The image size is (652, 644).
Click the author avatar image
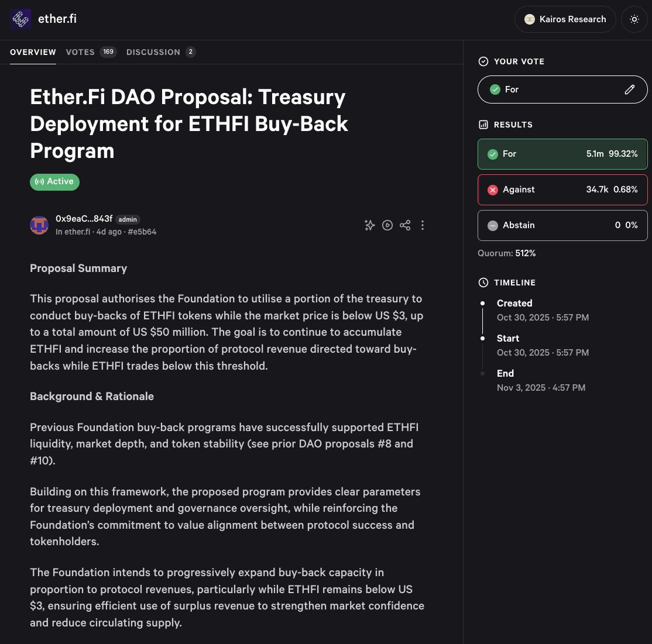[39, 225]
